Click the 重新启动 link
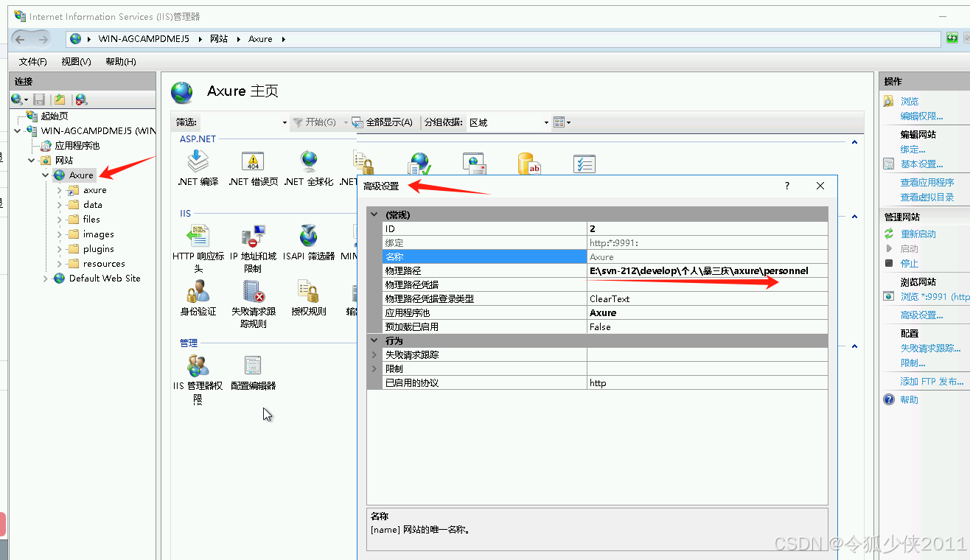The height and width of the screenshot is (560, 970). [918, 234]
